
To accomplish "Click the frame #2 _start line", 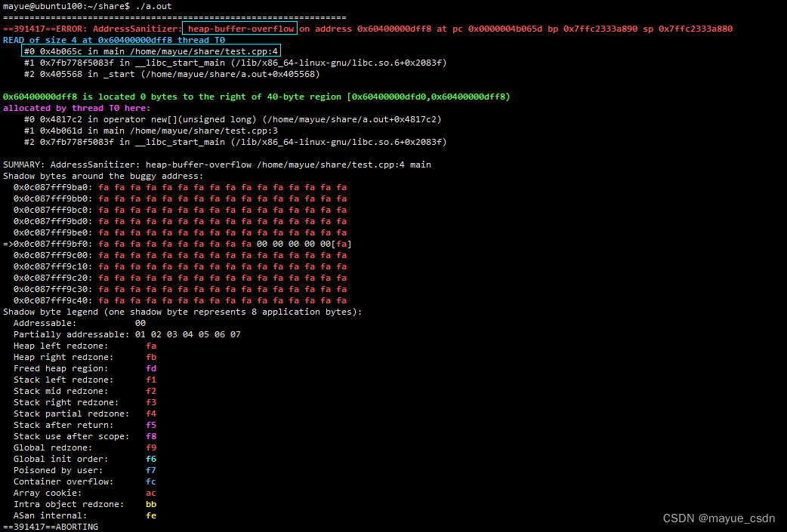I will (171, 74).
